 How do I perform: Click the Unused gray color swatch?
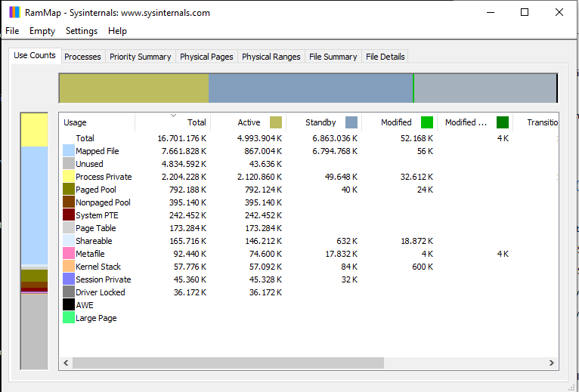point(69,164)
